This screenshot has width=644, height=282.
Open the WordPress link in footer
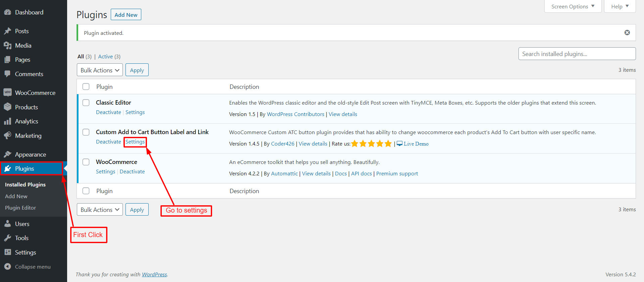[x=154, y=275]
